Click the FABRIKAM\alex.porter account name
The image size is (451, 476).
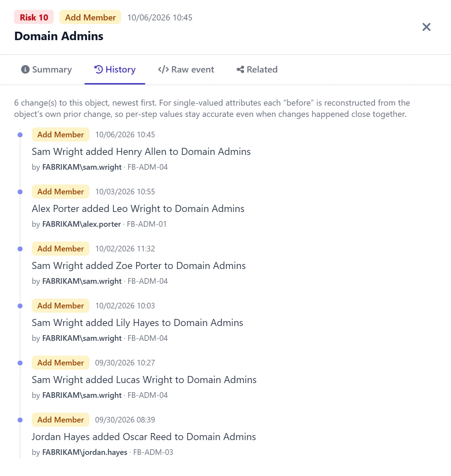click(x=81, y=224)
